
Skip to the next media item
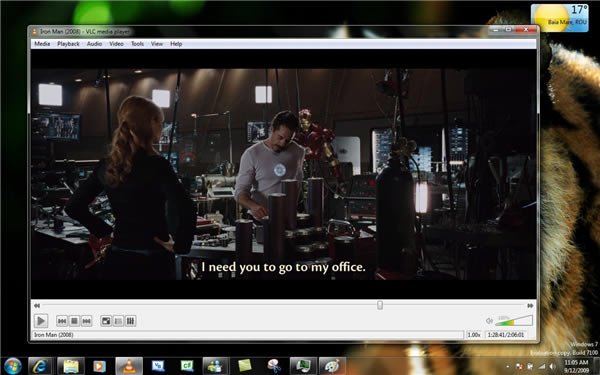click(87, 321)
